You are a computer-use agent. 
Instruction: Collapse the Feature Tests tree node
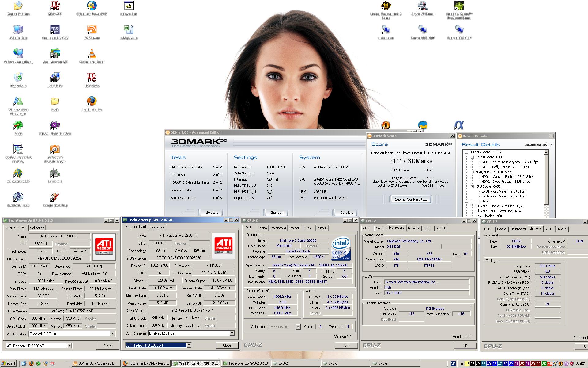[x=467, y=201]
